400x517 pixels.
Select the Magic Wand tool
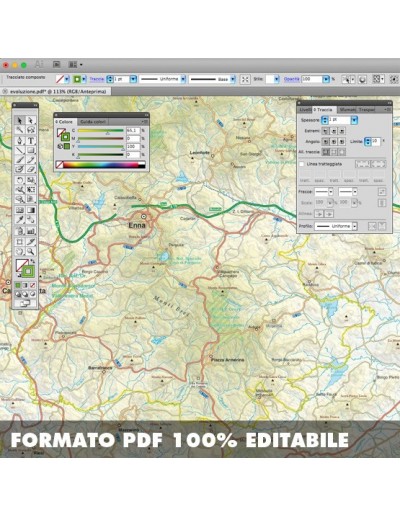tap(20, 130)
